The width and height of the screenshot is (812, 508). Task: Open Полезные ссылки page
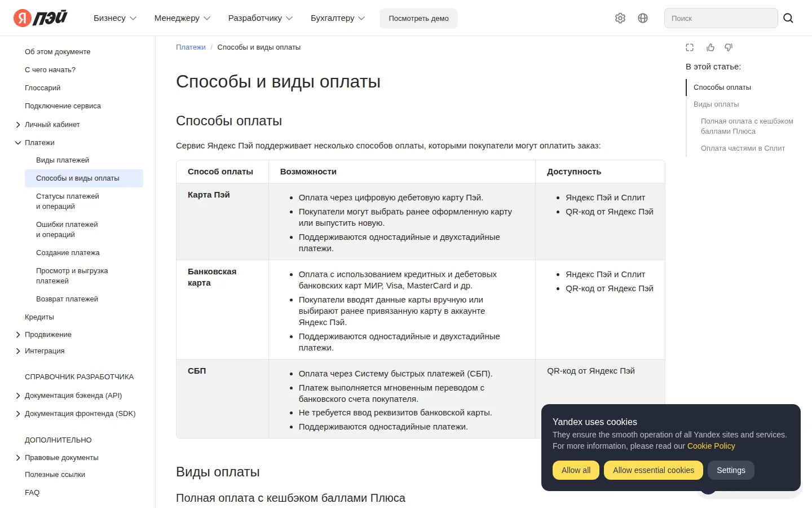[55, 474]
